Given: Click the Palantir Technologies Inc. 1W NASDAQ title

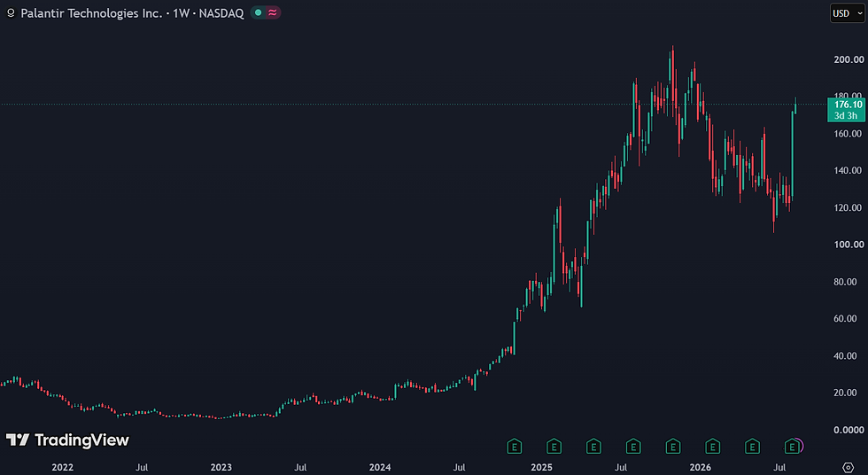Looking at the screenshot, I should 132,13.
